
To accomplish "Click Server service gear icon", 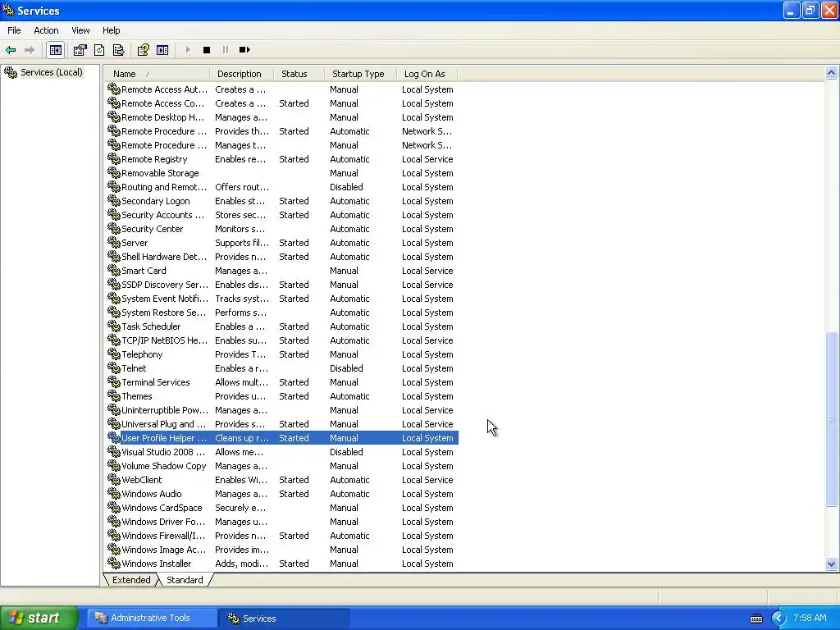I will click(113, 242).
